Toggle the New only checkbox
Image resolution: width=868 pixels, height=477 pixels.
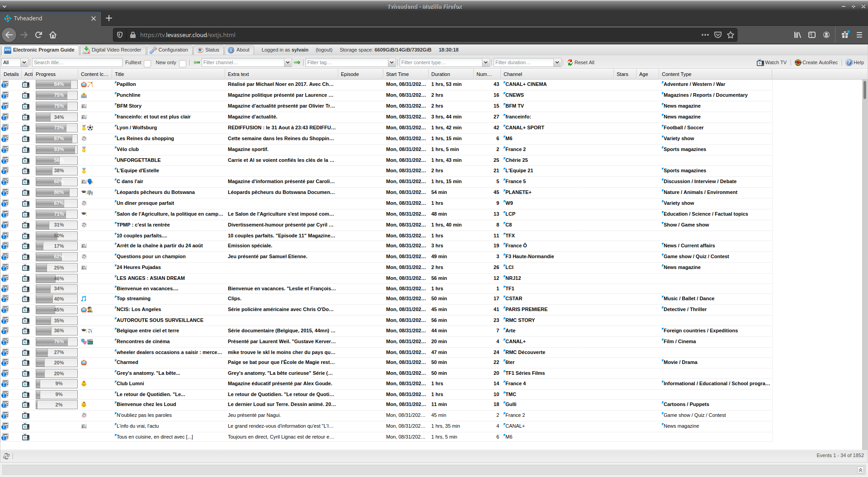pyautogui.click(x=183, y=63)
